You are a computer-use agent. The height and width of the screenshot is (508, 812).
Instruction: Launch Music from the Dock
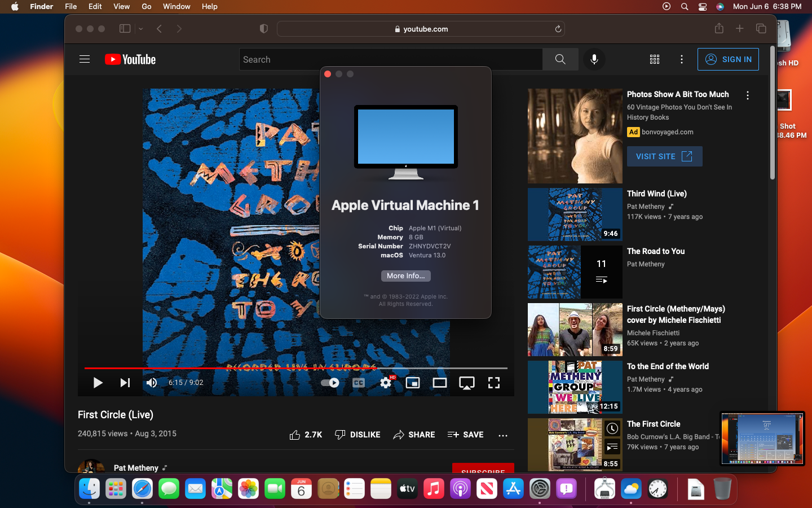[434, 488]
